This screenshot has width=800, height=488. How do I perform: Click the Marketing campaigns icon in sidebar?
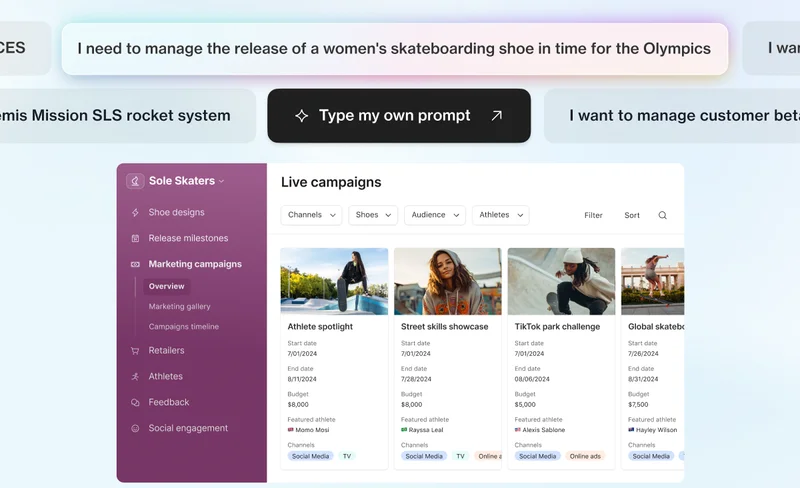[135, 264]
